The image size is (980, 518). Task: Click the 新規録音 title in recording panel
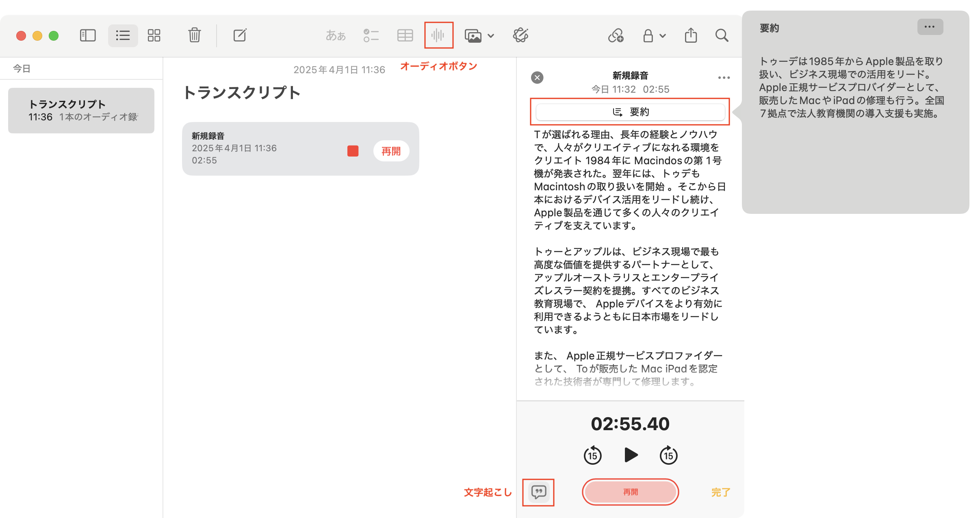(630, 76)
